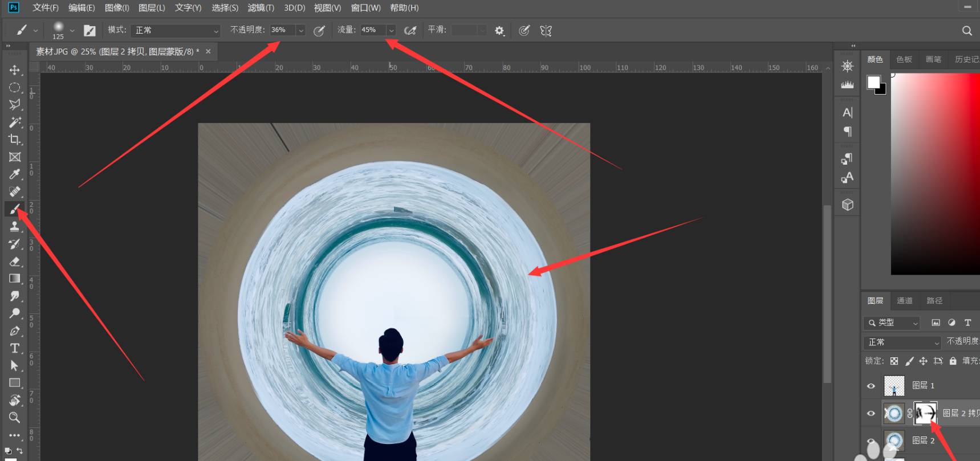Expand the 流量 flow dropdown arrow
The image size is (980, 461).
(391, 31)
